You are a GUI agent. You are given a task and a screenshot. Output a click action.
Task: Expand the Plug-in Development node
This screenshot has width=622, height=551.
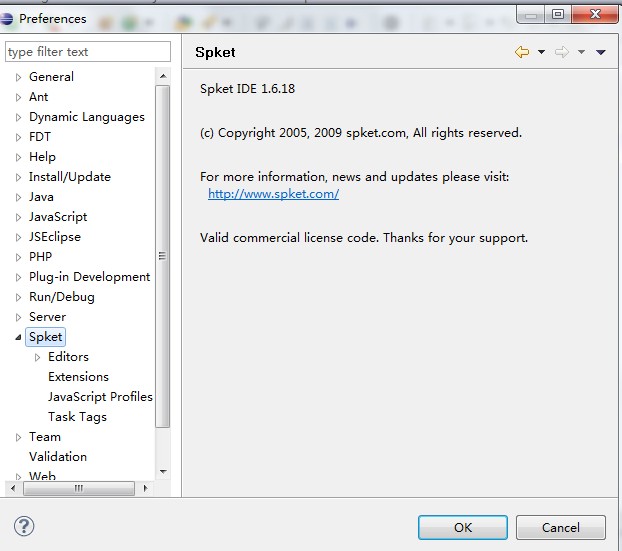click(x=18, y=277)
